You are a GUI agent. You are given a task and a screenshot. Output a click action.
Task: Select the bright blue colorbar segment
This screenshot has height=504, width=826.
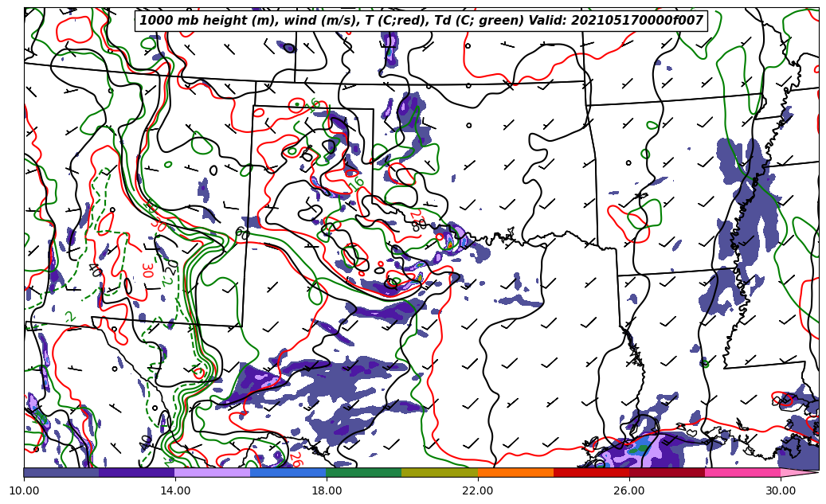point(288,472)
